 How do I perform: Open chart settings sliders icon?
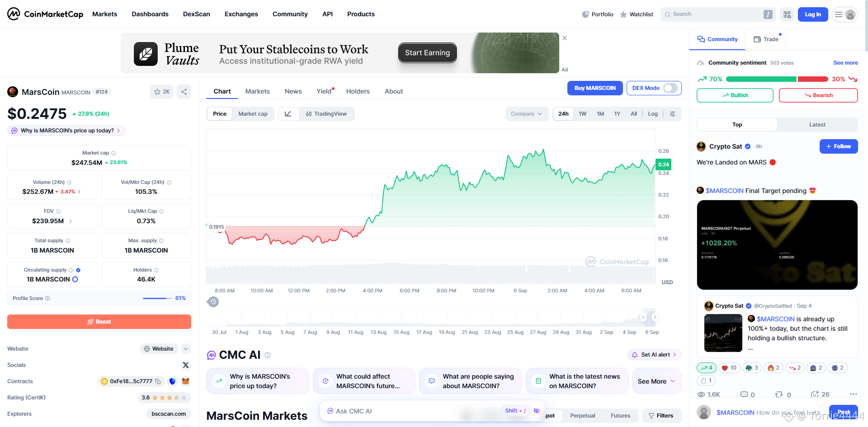[672, 114]
